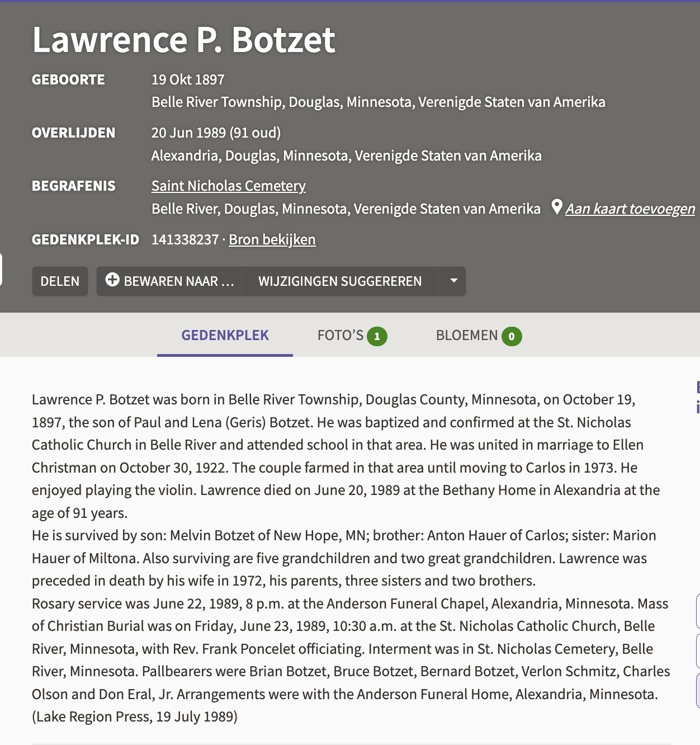Viewport: 700px width, 745px height.
Task: Click the green flowers count badge
Action: pos(512,336)
